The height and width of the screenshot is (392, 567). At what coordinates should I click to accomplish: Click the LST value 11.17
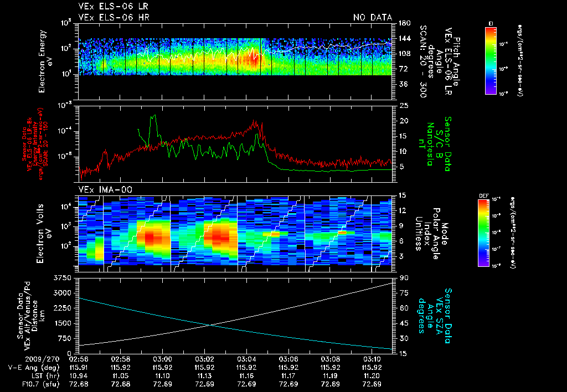[x=288, y=376]
